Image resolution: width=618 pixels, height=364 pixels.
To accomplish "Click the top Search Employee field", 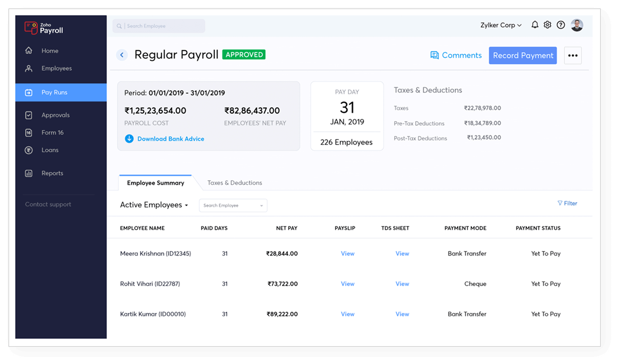I will [x=159, y=26].
